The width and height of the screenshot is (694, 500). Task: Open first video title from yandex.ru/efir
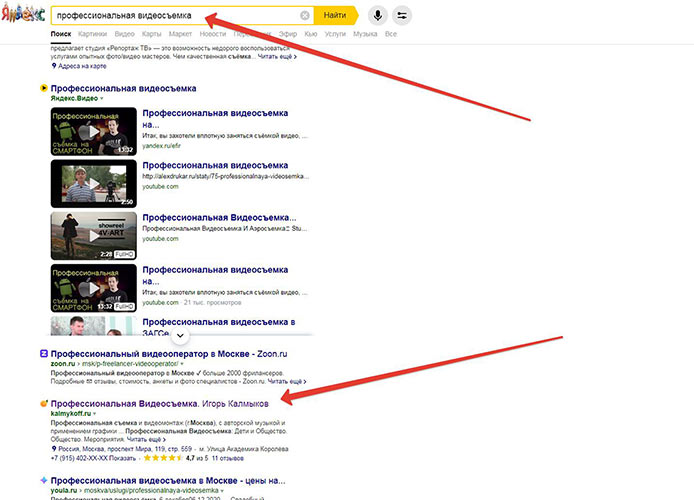pyautogui.click(x=215, y=119)
